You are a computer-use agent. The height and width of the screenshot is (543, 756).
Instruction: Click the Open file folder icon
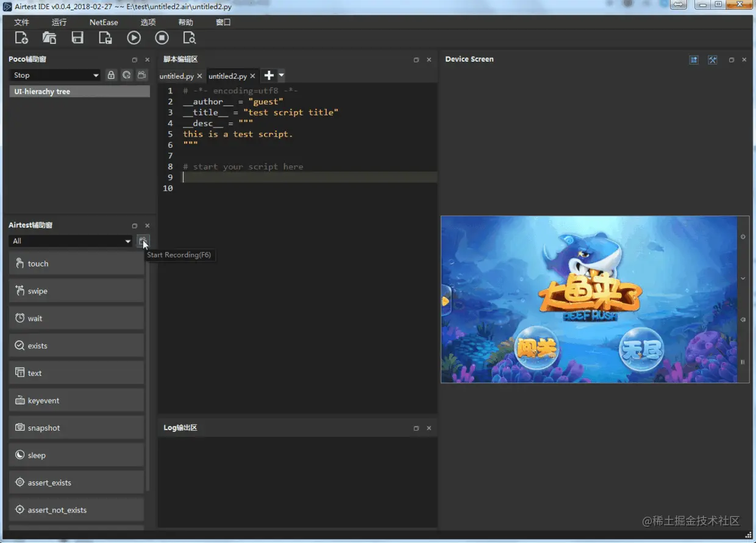click(49, 38)
